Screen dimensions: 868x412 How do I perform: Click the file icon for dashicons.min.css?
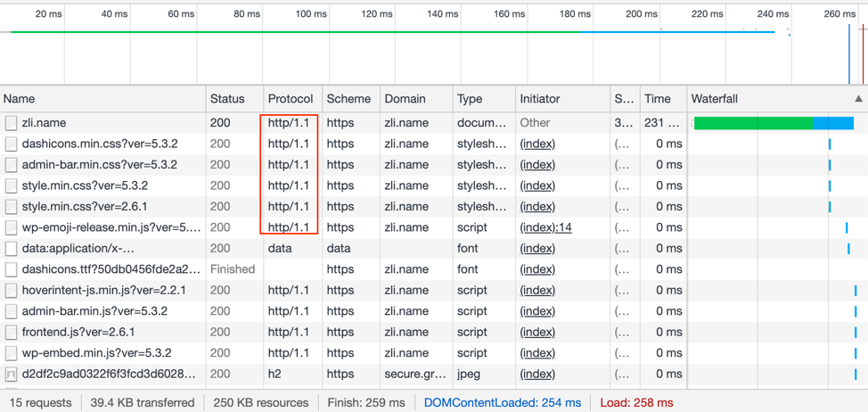(12, 144)
